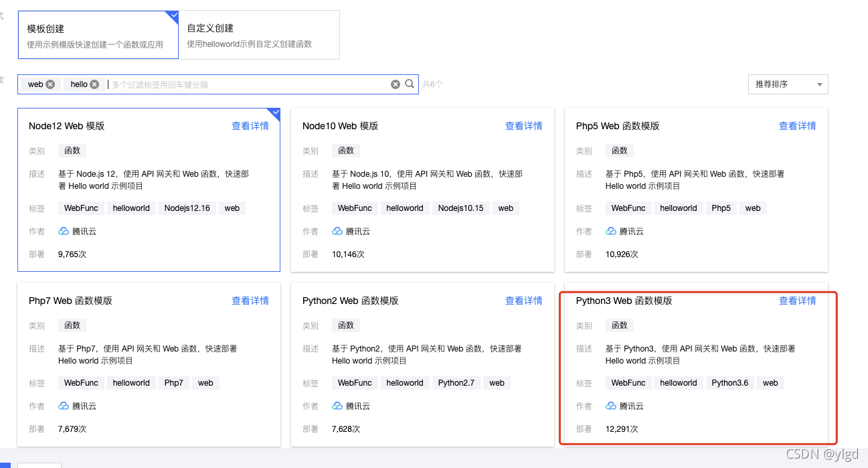The height and width of the screenshot is (468, 868).
Task: Click WebFunc tag in Php7 card
Action: (81, 383)
